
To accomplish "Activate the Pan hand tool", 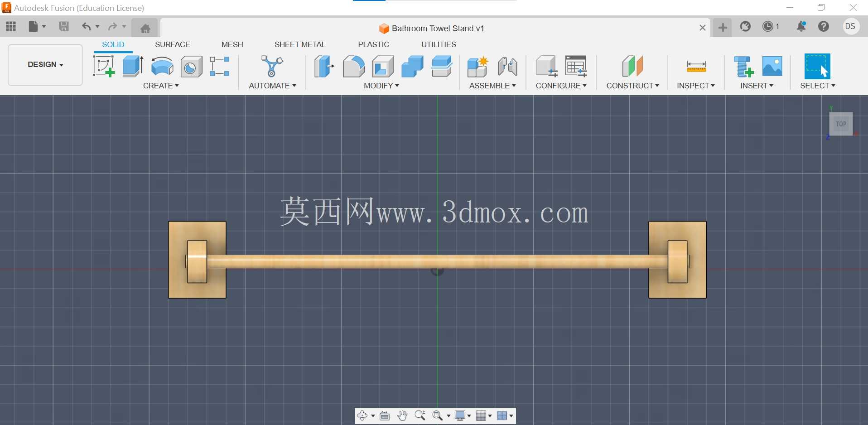I will 402,415.
